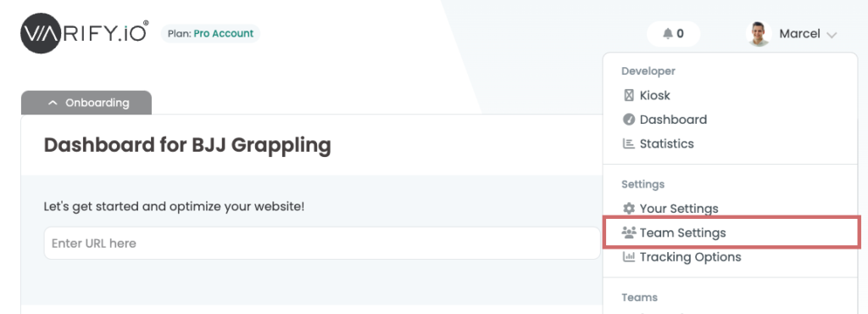Screen dimensions: 868x314
Task: Click the Tracking Options bar chart icon
Action: tap(629, 256)
